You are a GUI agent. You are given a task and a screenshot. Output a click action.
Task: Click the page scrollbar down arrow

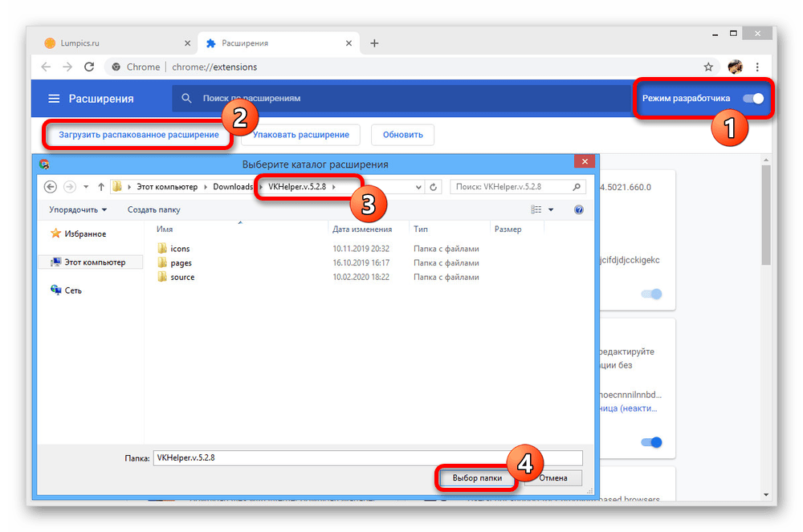[x=766, y=494]
